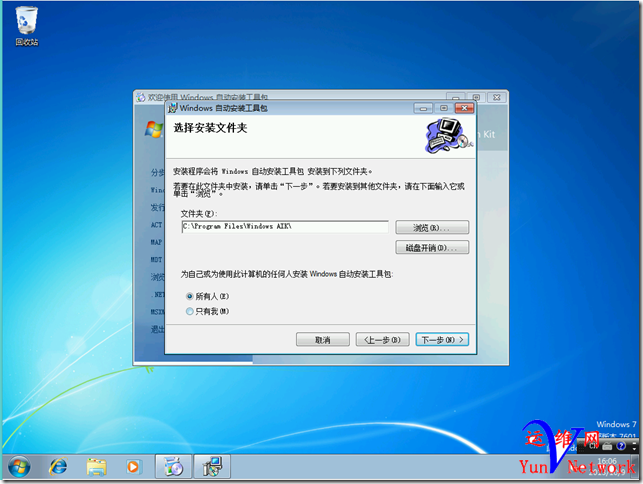Switch to installer setup taskbar button
643x484 pixels.
point(212,466)
